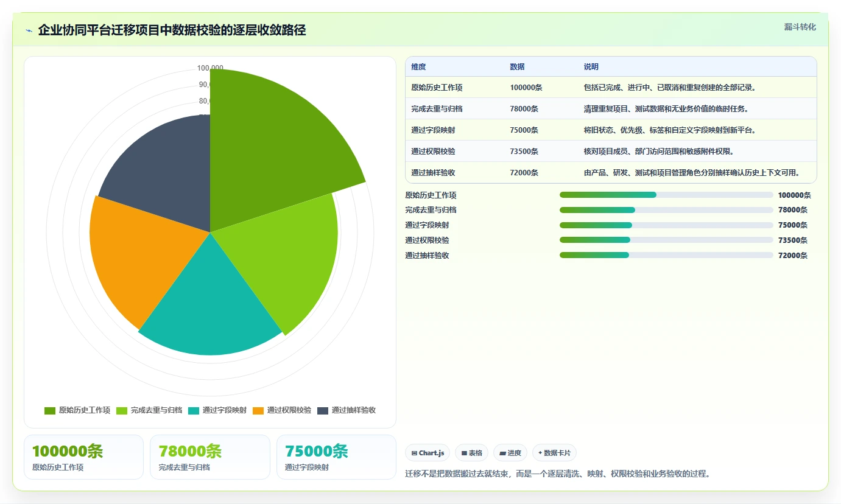Viewport: 841px width, 504px height.
Task: Click table cell 73500条
Action: pos(524,152)
